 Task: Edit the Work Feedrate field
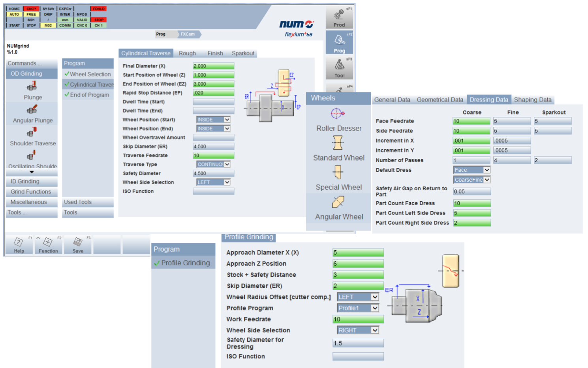click(358, 319)
